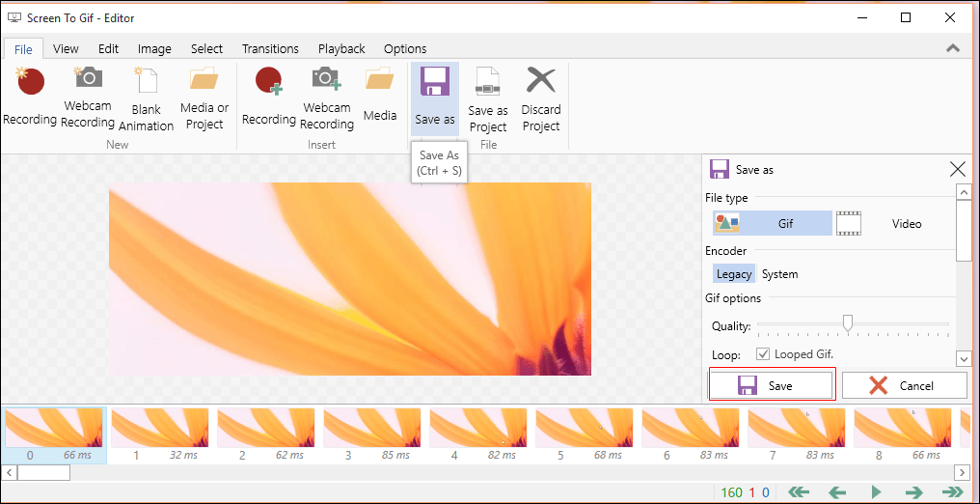Close the Save as panel
This screenshot has height=504, width=980.
click(957, 169)
